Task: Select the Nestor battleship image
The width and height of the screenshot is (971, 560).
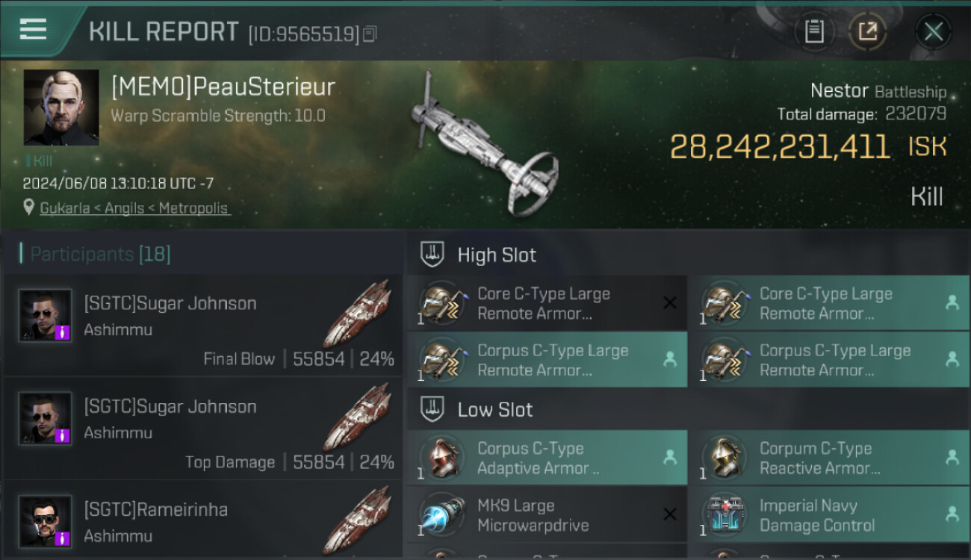Action: (x=483, y=145)
